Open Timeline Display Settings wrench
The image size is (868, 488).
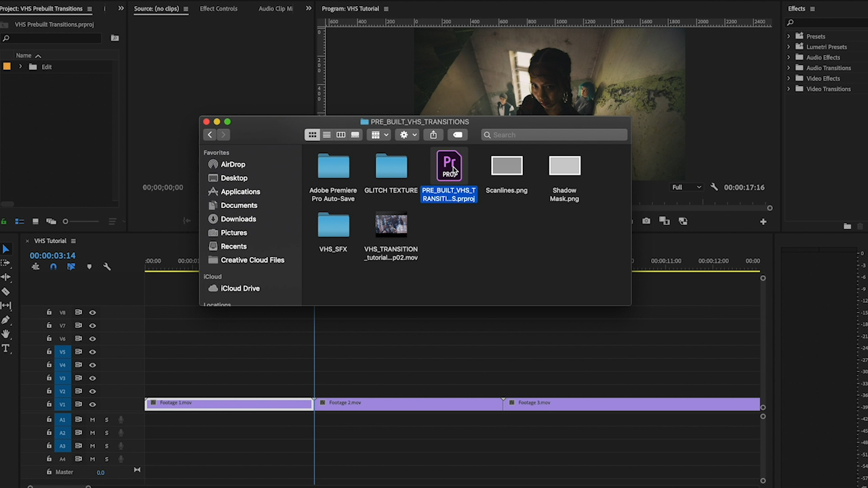coord(106,266)
